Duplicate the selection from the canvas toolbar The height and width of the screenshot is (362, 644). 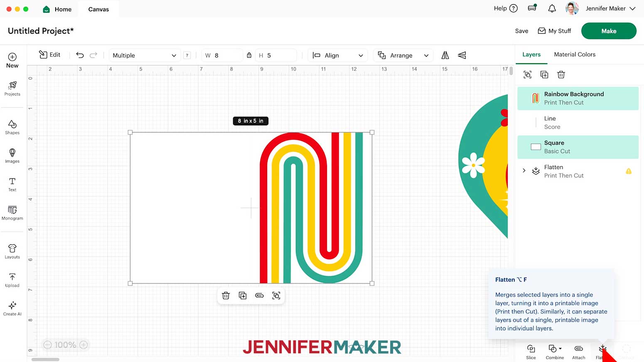pos(243,296)
